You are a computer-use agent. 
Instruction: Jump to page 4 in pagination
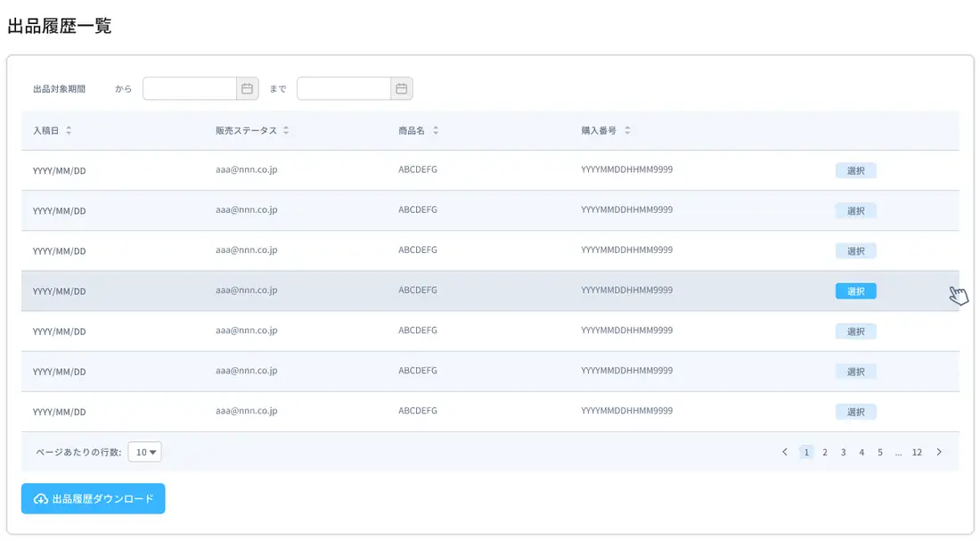pyautogui.click(x=862, y=452)
